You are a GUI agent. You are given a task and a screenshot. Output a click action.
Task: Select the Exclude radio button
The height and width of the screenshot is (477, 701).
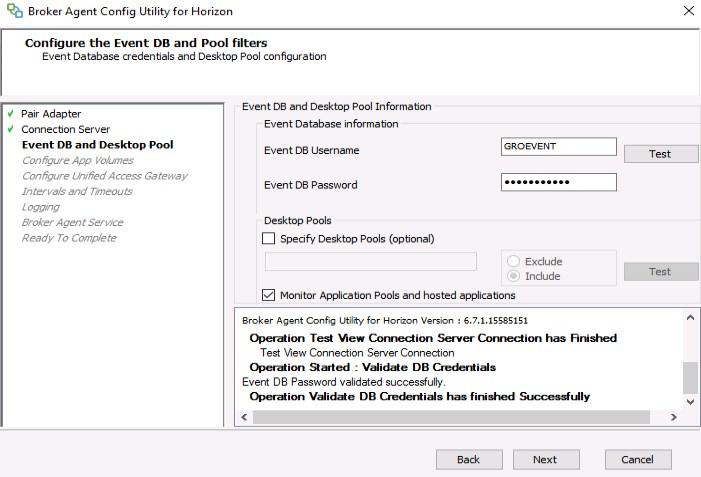click(513, 261)
